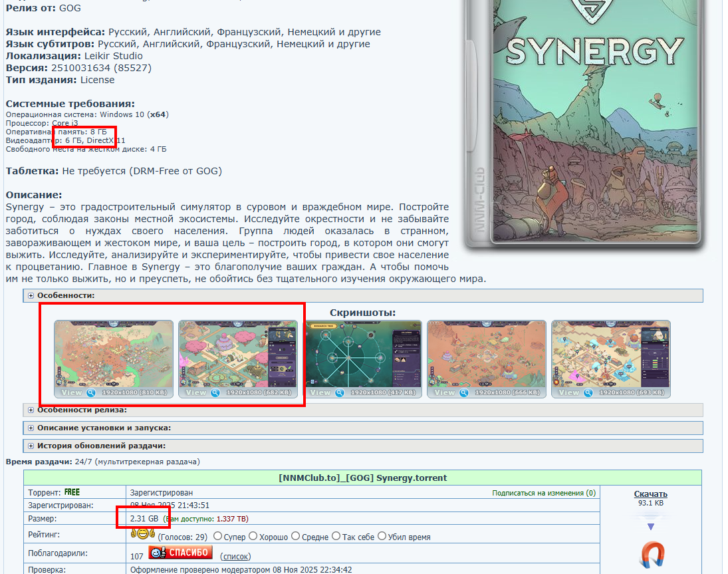The height and width of the screenshot is (574, 728).
Task: Open the 810 KB screenshot thumbnail
Action: (114, 359)
